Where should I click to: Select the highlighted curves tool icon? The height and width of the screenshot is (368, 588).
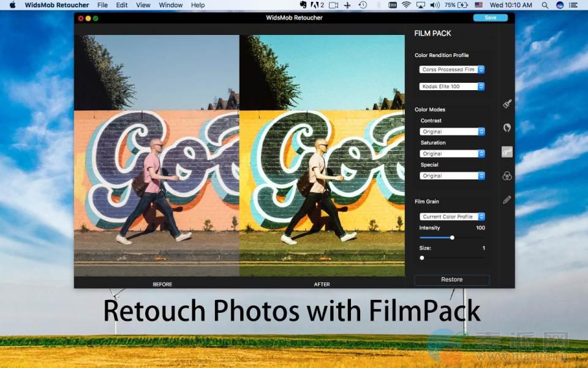pyautogui.click(x=507, y=151)
